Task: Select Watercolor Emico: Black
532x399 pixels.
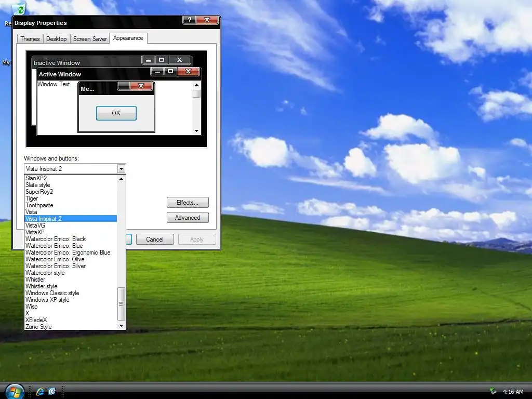Action: (71, 239)
